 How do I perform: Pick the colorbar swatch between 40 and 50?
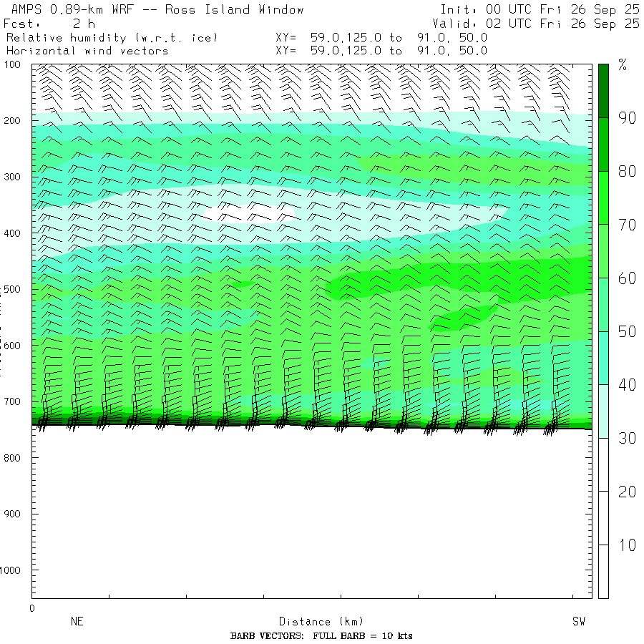tap(603, 358)
